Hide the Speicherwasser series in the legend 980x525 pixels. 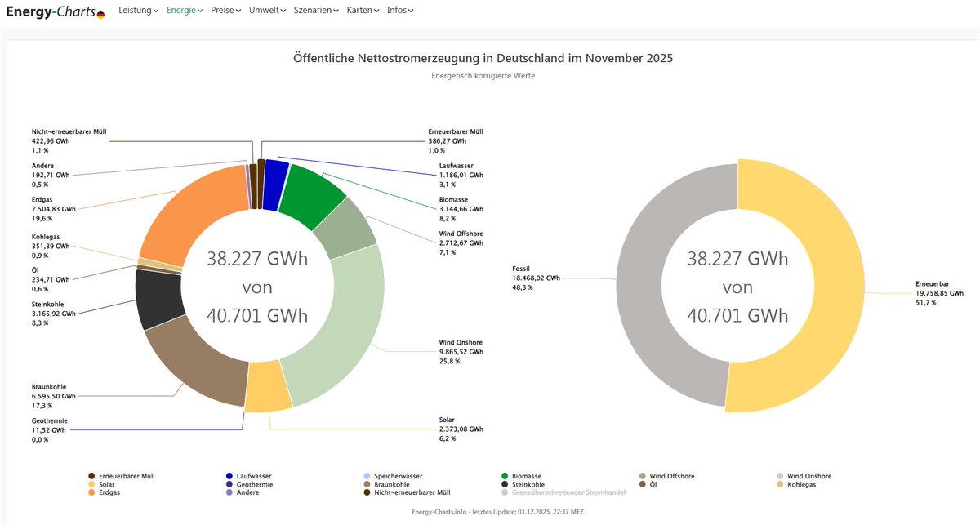coord(393,476)
